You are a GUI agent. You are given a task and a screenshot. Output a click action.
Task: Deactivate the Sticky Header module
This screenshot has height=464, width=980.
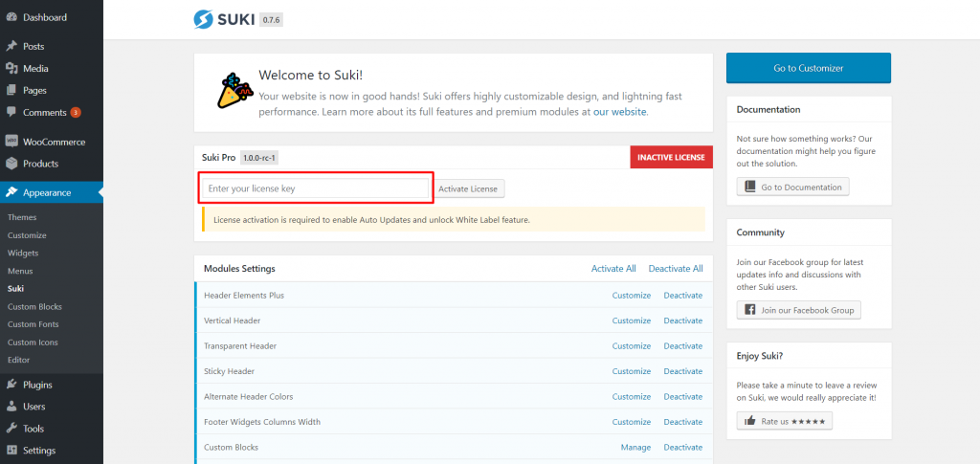[683, 371]
